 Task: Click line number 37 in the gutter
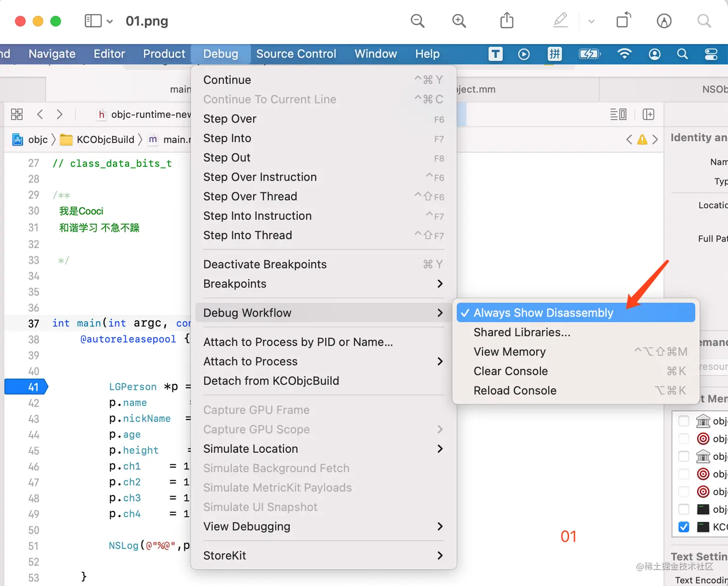pyautogui.click(x=33, y=323)
